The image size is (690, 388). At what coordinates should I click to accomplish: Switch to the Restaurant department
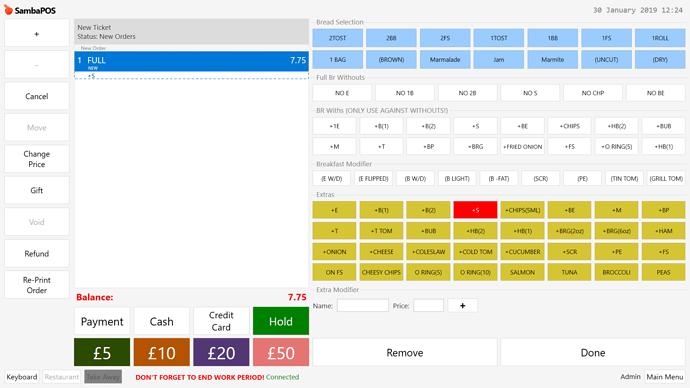point(61,377)
